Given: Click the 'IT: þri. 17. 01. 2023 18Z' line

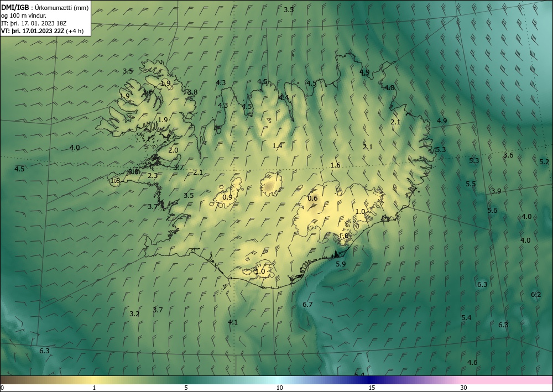Looking at the screenshot, I should tap(34, 23).
